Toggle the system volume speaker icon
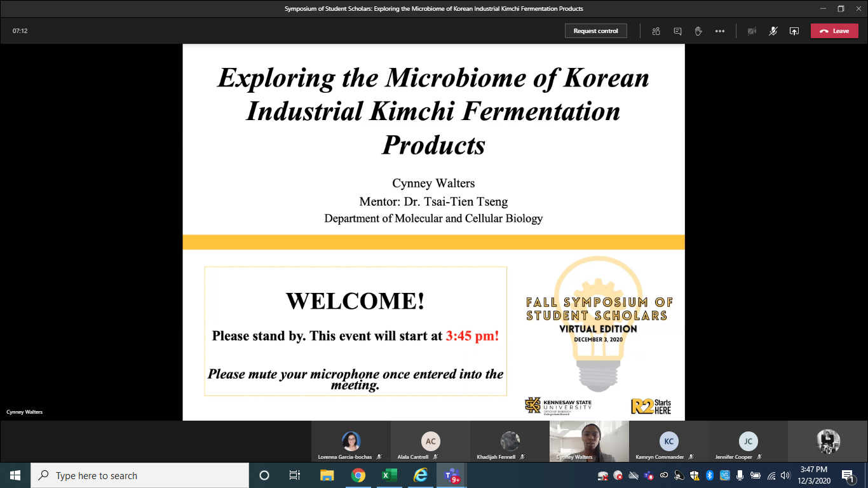This screenshot has height=488, width=868. (785, 475)
